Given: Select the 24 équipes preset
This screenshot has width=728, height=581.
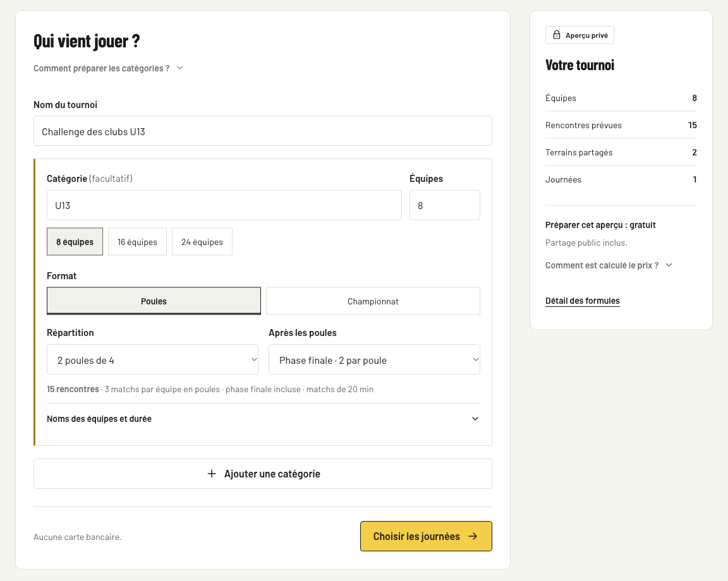Looking at the screenshot, I should tap(202, 241).
